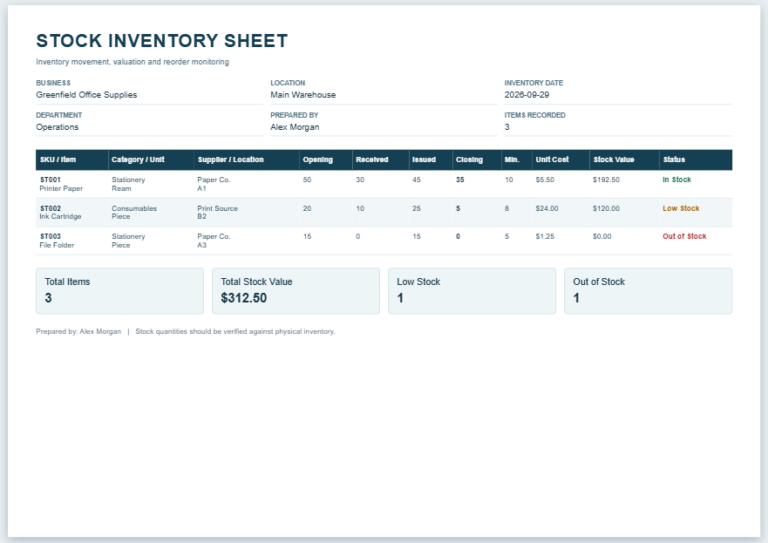Click the opening quantity 50
768x543 pixels.
307,180
